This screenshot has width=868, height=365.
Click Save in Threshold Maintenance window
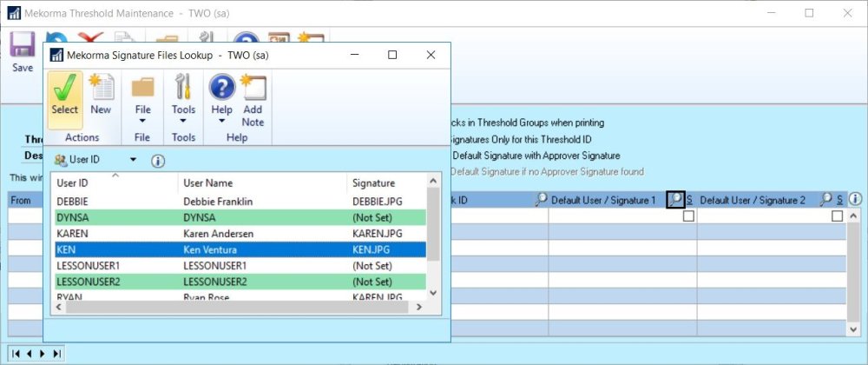click(23, 51)
